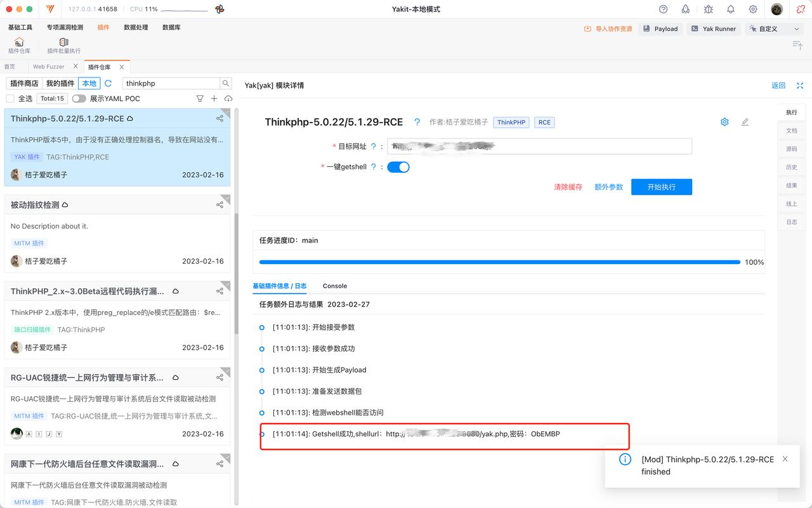Tick the 全选 checkbox
Screen dimensions: 812x508
(10, 98)
